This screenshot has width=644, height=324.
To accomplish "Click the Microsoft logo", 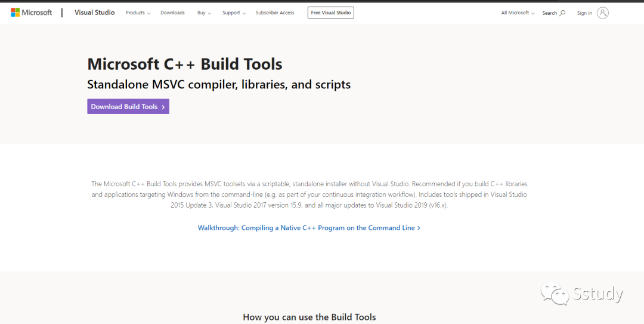I will pos(31,13).
